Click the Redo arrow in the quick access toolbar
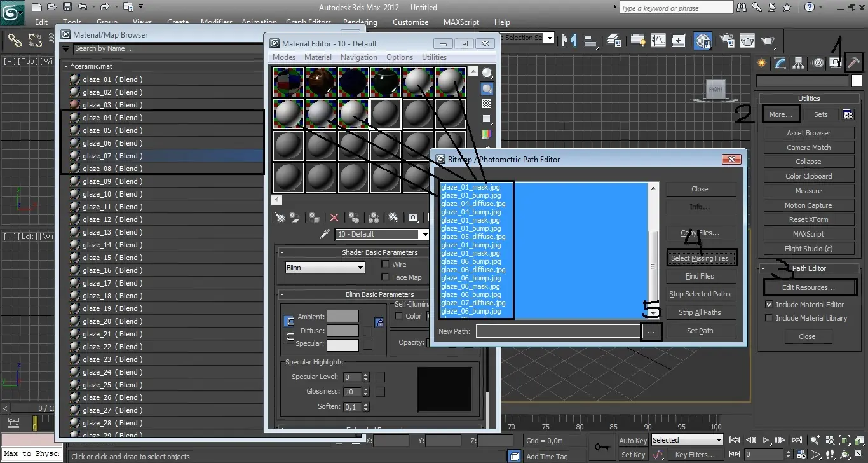Image resolution: width=868 pixels, height=463 pixels. click(x=105, y=7)
